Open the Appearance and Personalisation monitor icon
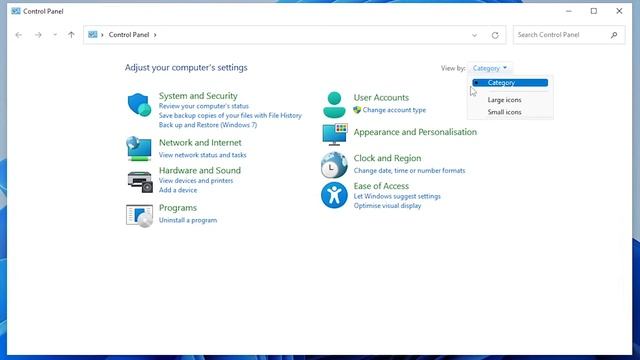 point(335,134)
